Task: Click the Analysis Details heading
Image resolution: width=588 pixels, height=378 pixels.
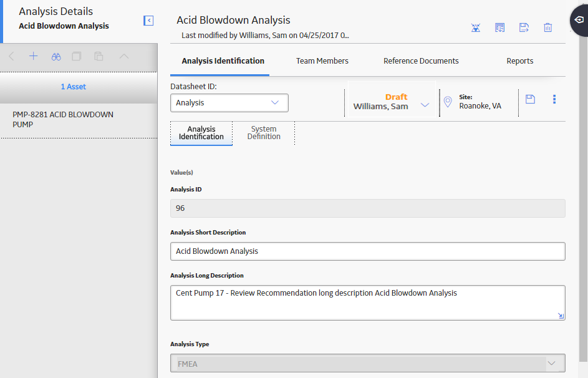Action: 56,12
